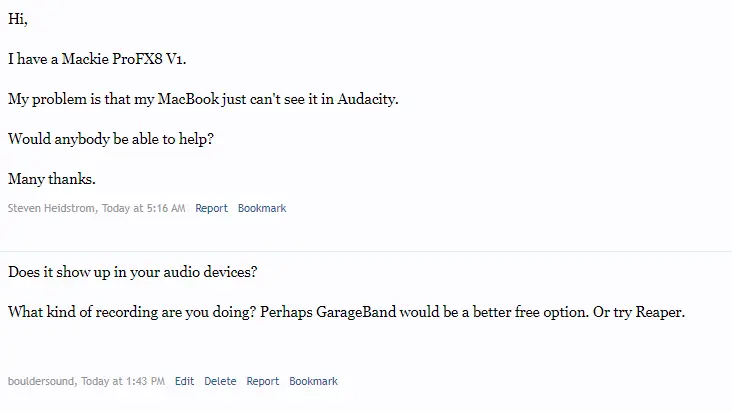This screenshot has height=411, width=732.
Task: Click the word MacBook in first post
Action: click(188, 99)
